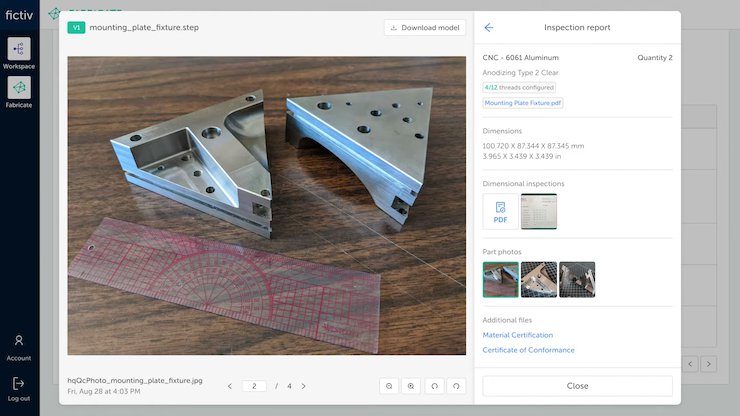
Task: Rotate image clockwise
Action: pyautogui.click(x=457, y=386)
